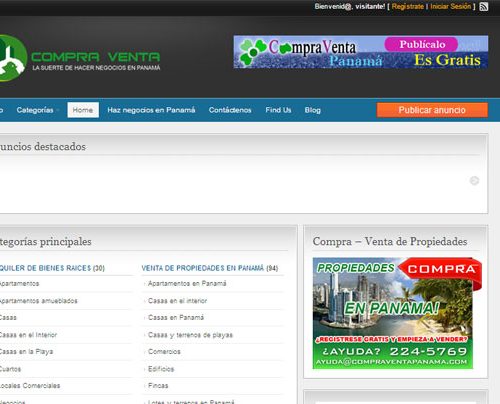
Task: Open the Find Us menu item
Action: [x=278, y=110]
